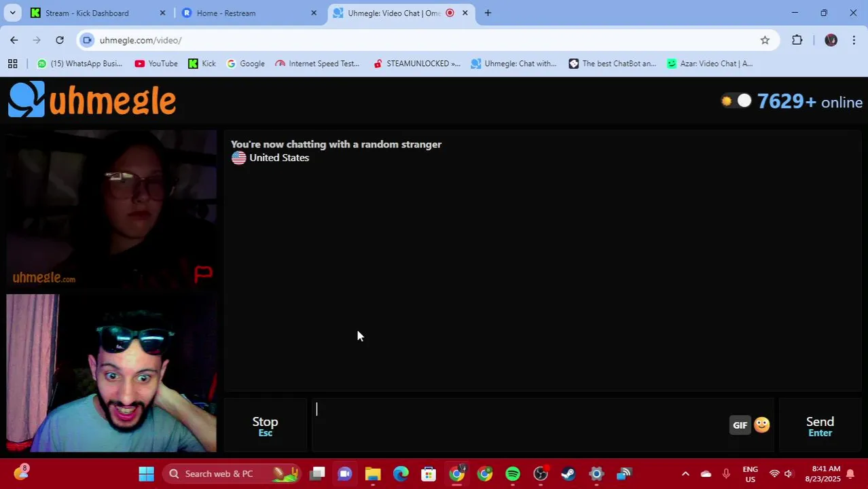Screen dimensions: 868x489
Task: Close the Uhmegle tab
Action: pyautogui.click(x=465, y=13)
